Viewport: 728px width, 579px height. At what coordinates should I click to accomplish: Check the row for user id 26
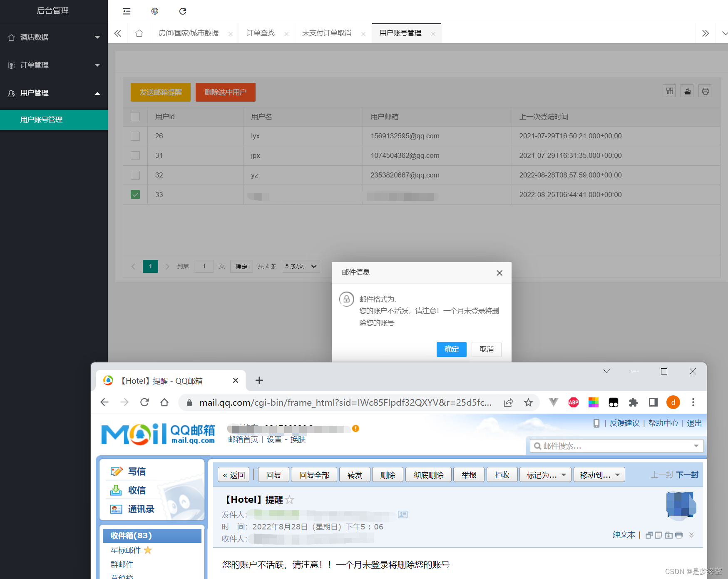tap(135, 136)
